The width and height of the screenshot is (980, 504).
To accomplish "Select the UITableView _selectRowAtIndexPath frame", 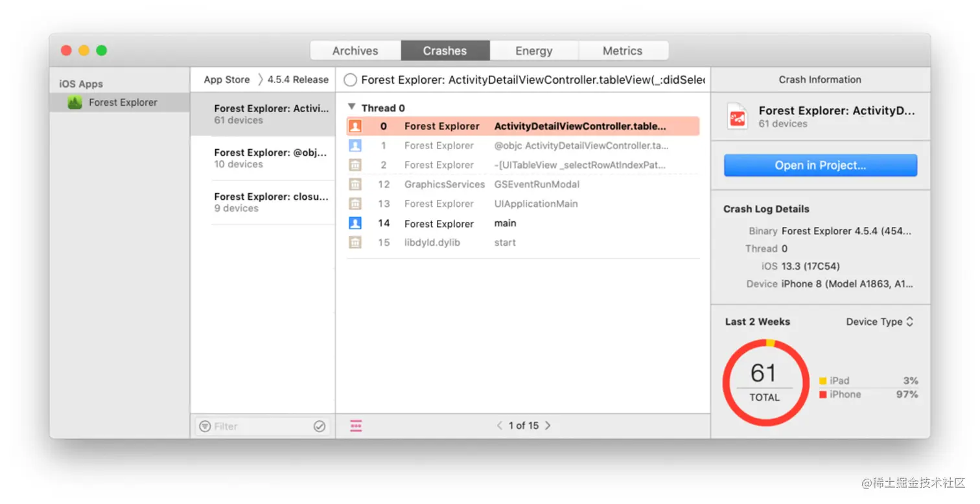I will pyautogui.click(x=523, y=165).
